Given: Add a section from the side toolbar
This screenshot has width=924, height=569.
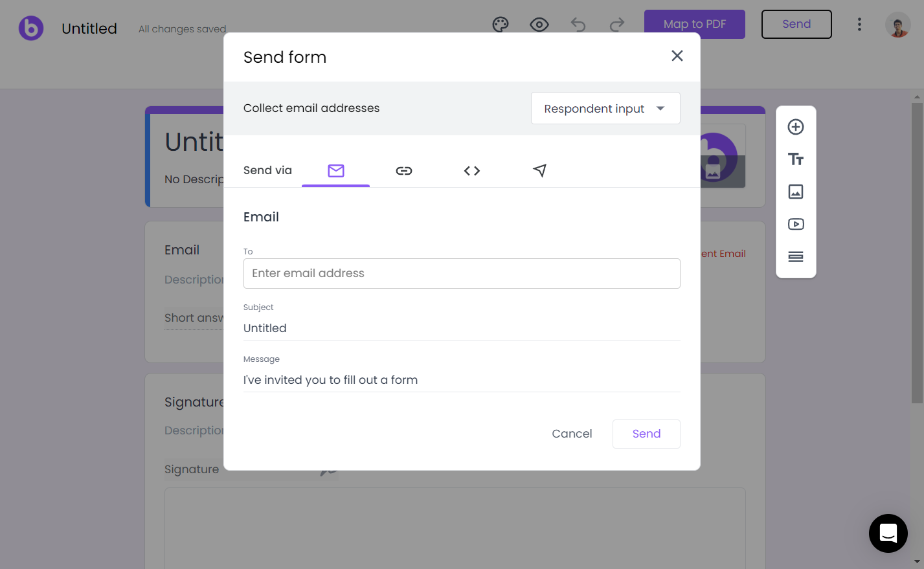Looking at the screenshot, I should pyautogui.click(x=796, y=256).
